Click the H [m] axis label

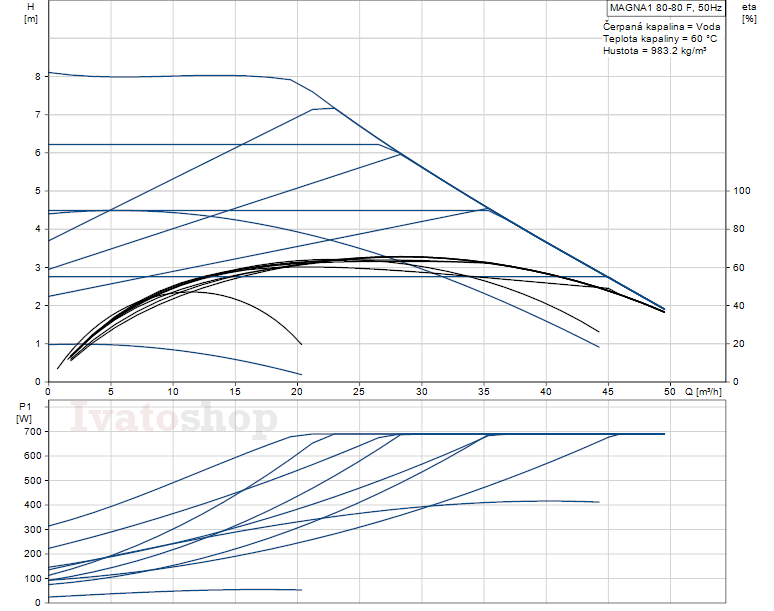tap(30, 13)
